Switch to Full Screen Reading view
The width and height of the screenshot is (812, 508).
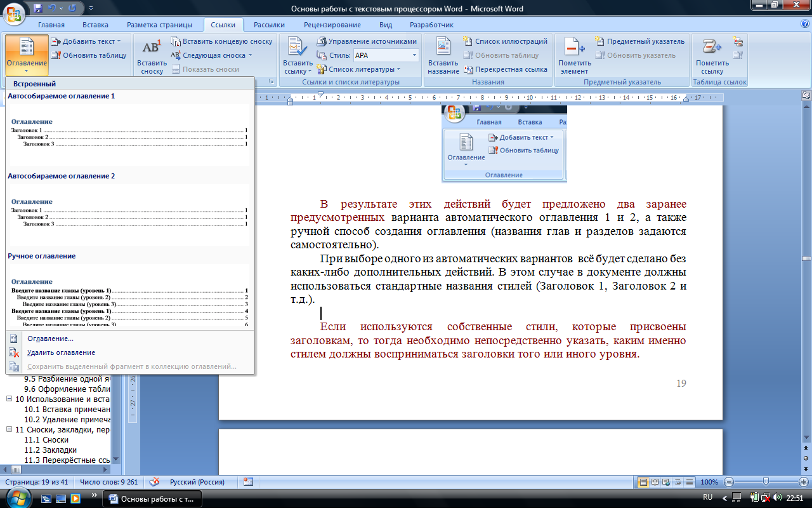[x=655, y=482]
